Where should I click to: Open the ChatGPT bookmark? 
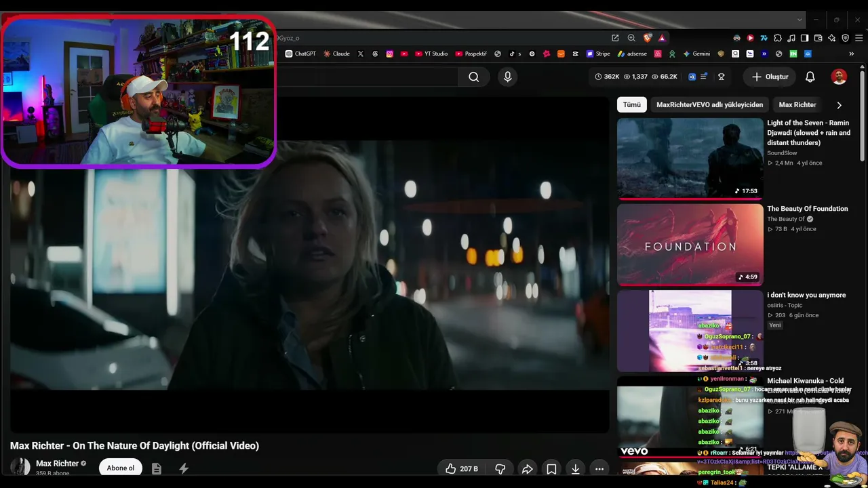300,54
